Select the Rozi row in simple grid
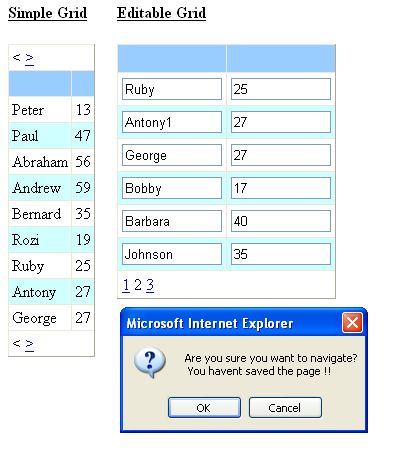 [x=51, y=240]
